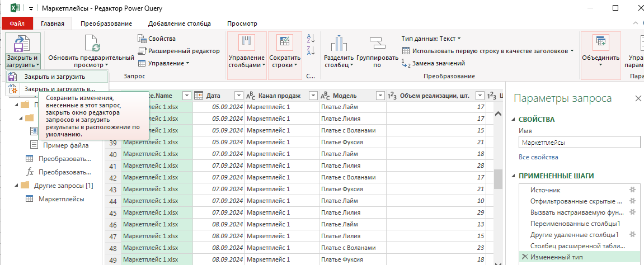The width and height of the screenshot is (644, 265).
Task: Open Свойства query properties
Action: click(x=157, y=39)
